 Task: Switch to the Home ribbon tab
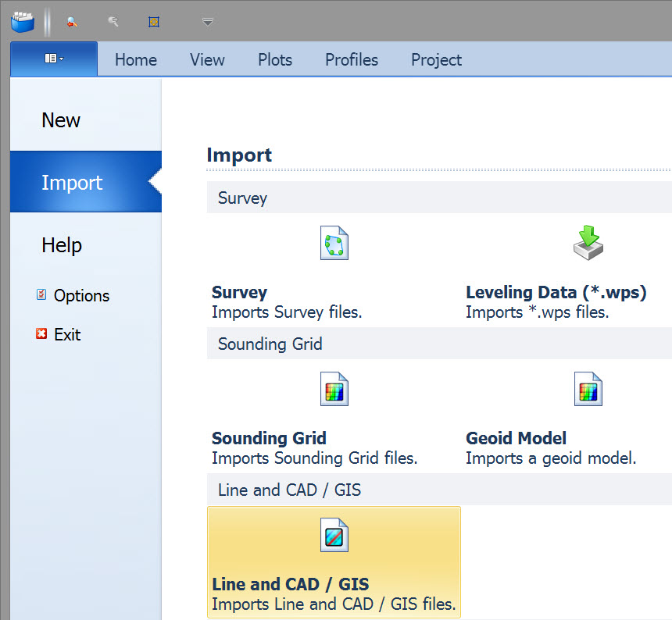(136, 60)
